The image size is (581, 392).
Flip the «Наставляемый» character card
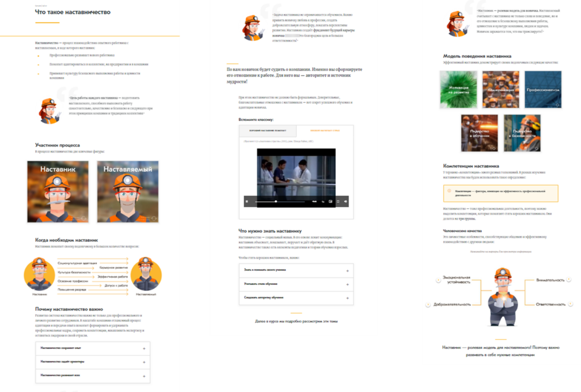click(x=128, y=192)
